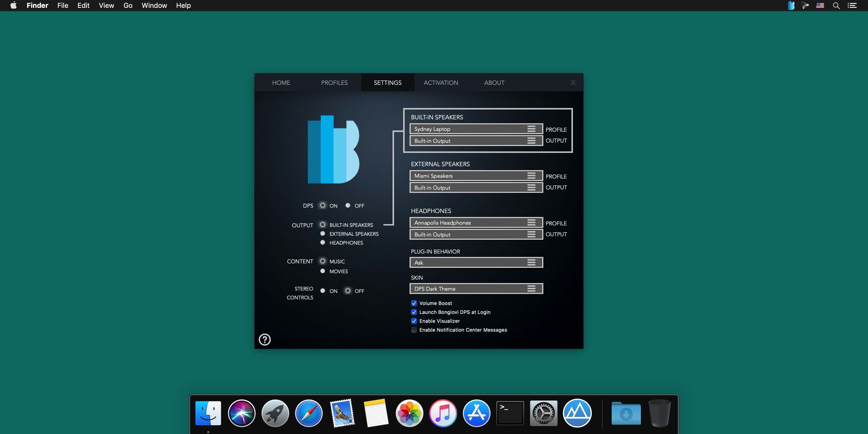Open System Preferences from the dock
Viewport: 868px width, 434px height.
(543, 413)
